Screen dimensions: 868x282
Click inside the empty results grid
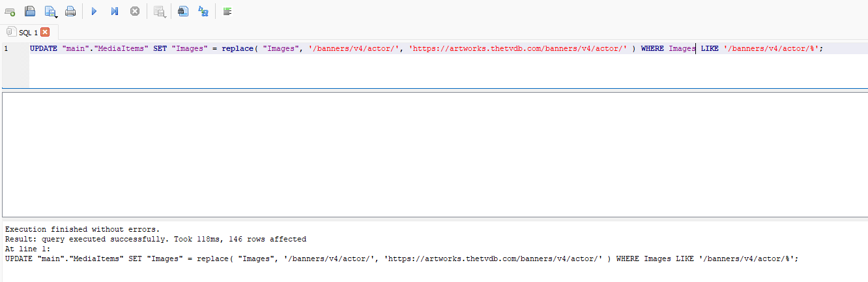435,154
